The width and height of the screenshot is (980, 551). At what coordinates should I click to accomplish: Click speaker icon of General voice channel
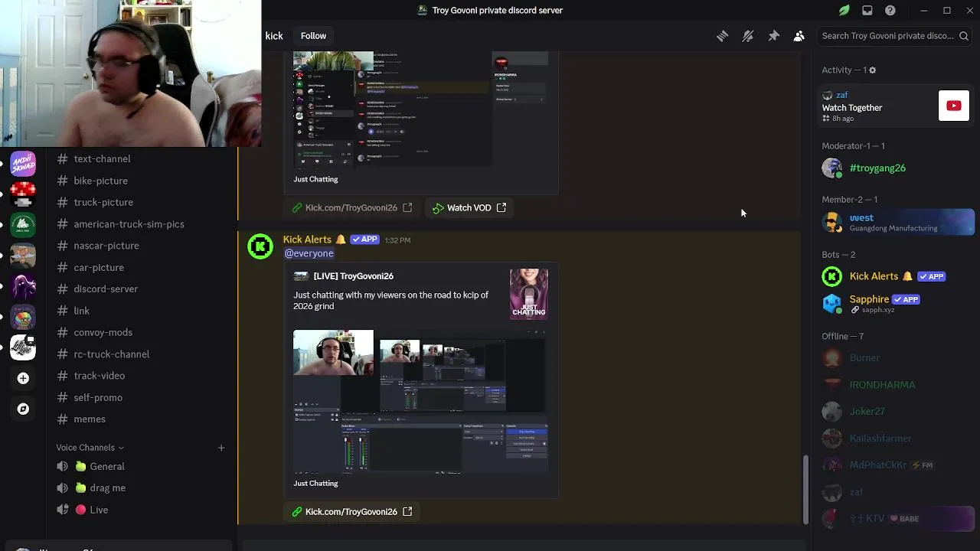click(63, 466)
